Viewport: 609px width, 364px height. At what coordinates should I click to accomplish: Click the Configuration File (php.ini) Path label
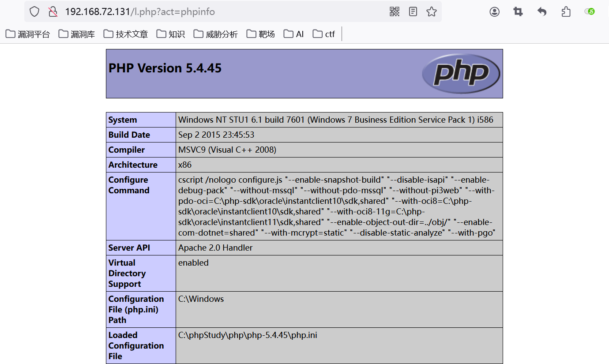click(x=136, y=310)
